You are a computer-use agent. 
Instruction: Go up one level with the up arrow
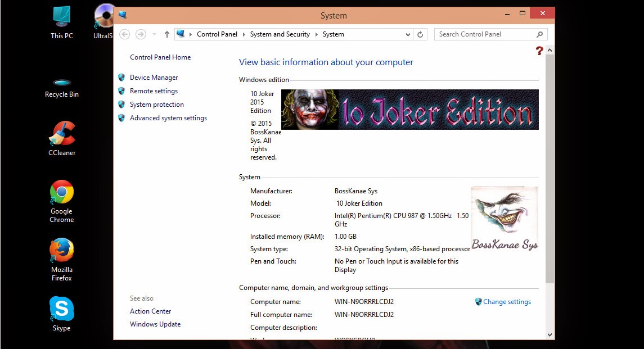166,34
